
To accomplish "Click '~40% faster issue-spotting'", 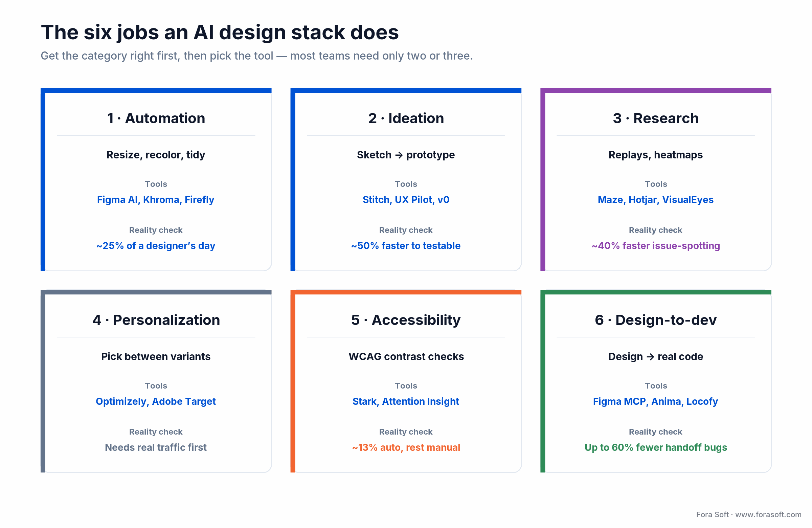I will (x=656, y=246).
